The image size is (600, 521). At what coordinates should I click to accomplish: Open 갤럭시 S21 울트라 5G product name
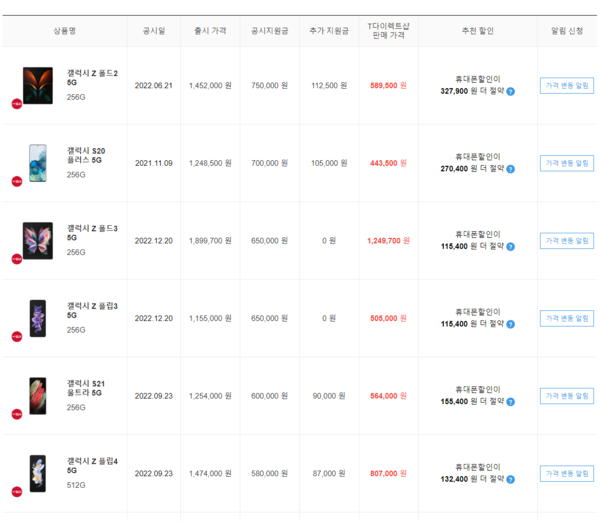86,388
